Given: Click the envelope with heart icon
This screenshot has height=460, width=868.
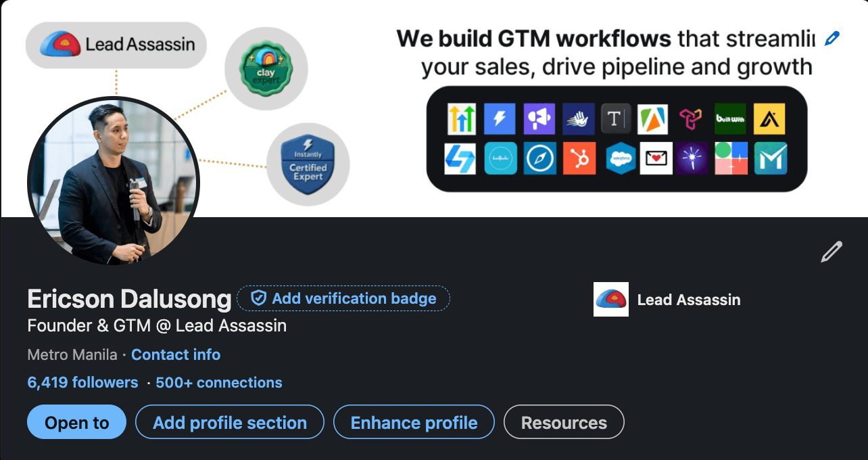Looking at the screenshot, I should (656, 158).
